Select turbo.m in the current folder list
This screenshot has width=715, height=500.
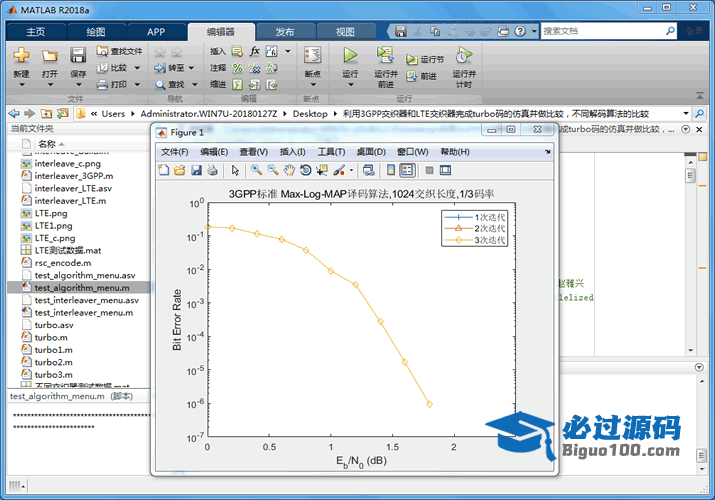[51, 338]
